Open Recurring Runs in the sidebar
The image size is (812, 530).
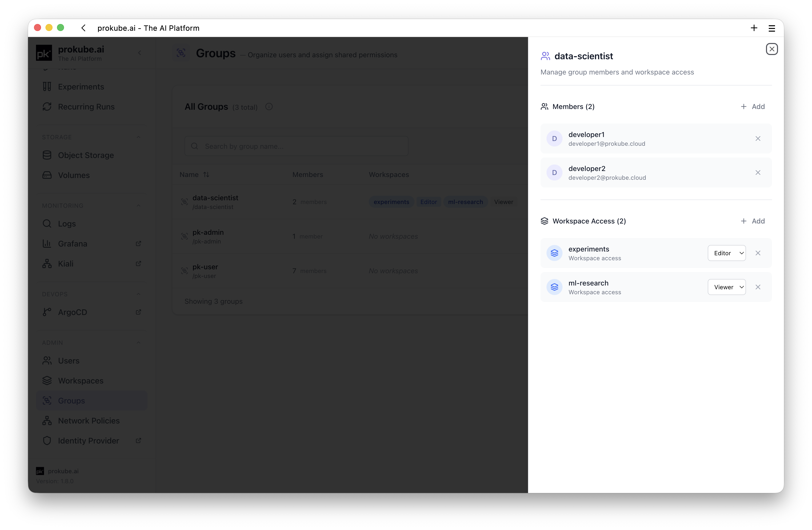(91, 107)
